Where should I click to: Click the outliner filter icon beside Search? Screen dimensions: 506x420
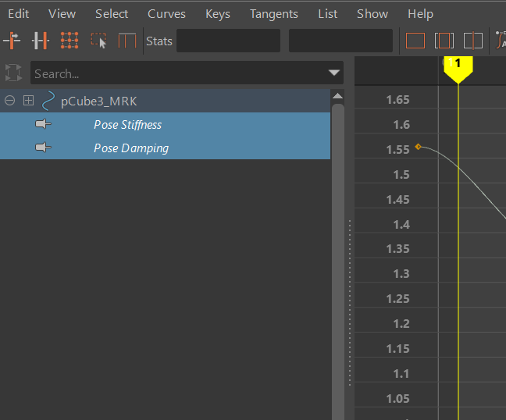(x=13, y=73)
